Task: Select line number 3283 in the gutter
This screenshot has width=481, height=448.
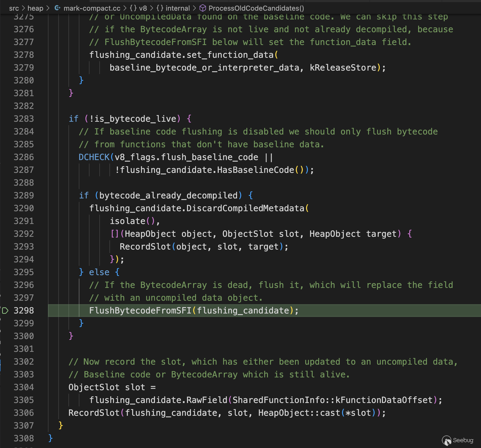Action: [24, 119]
